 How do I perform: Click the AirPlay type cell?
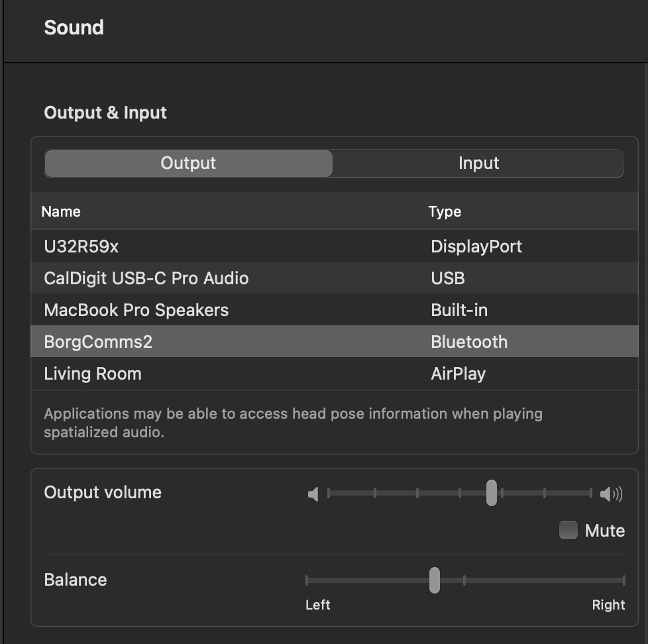coord(458,374)
